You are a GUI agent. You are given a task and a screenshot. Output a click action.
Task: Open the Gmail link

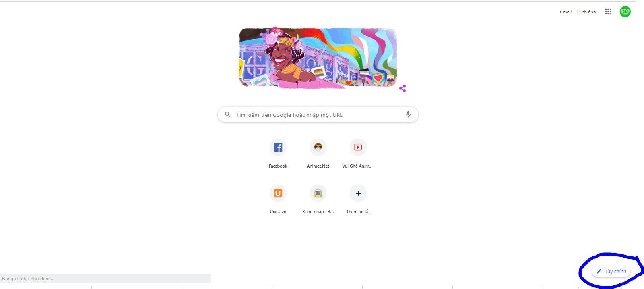click(x=565, y=12)
